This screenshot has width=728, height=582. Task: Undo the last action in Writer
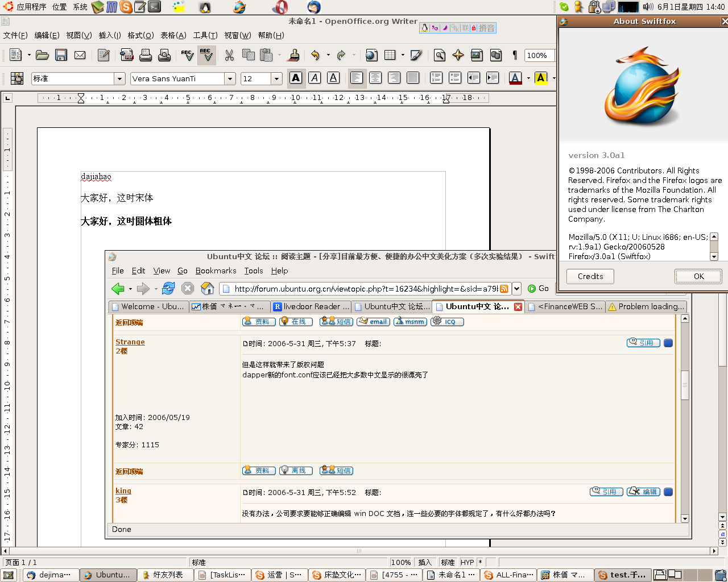tap(315, 55)
